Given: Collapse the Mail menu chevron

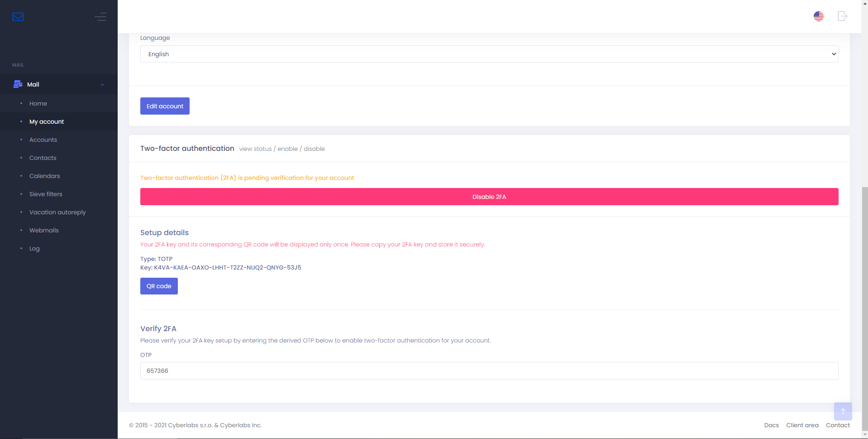Looking at the screenshot, I should coord(102,85).
